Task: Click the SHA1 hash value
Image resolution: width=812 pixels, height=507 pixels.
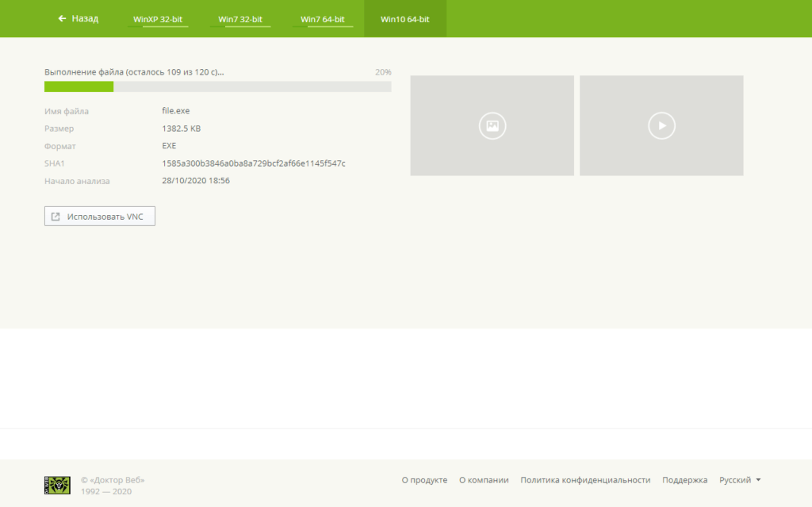Action: pyautogui.click(x=254, y=163)
